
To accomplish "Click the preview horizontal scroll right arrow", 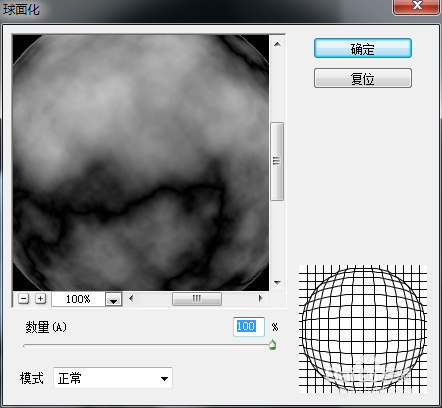I will 261,298.
